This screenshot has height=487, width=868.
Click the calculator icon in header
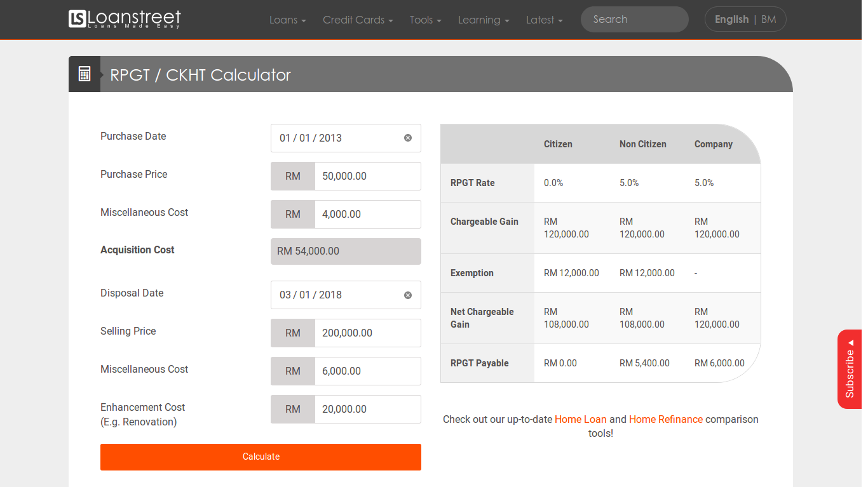point(85,74)
